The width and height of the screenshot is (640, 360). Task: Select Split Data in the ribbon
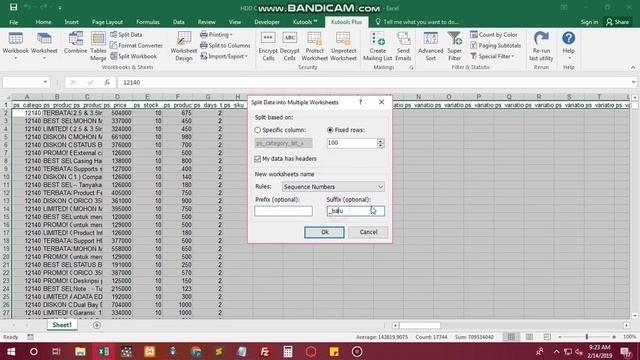tap(126, 35)
